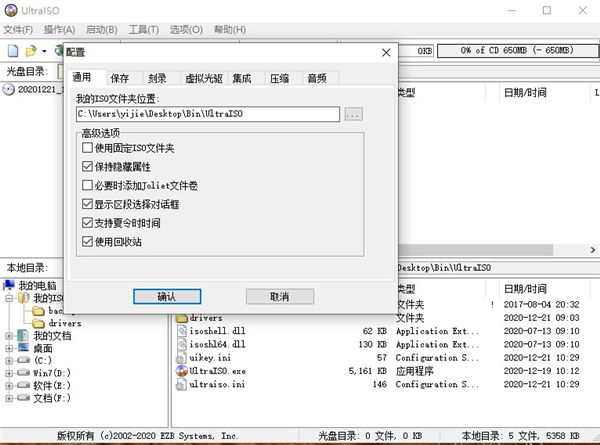Click the browse '...' button for ISO folder
The width and height of the screenshot is (600, 445).
point(354,114)
